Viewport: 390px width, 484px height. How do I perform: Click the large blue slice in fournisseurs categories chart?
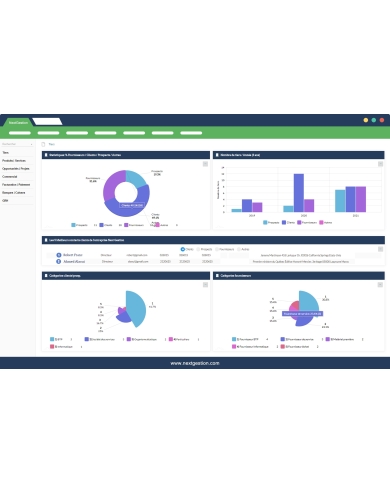click(308, 301)
